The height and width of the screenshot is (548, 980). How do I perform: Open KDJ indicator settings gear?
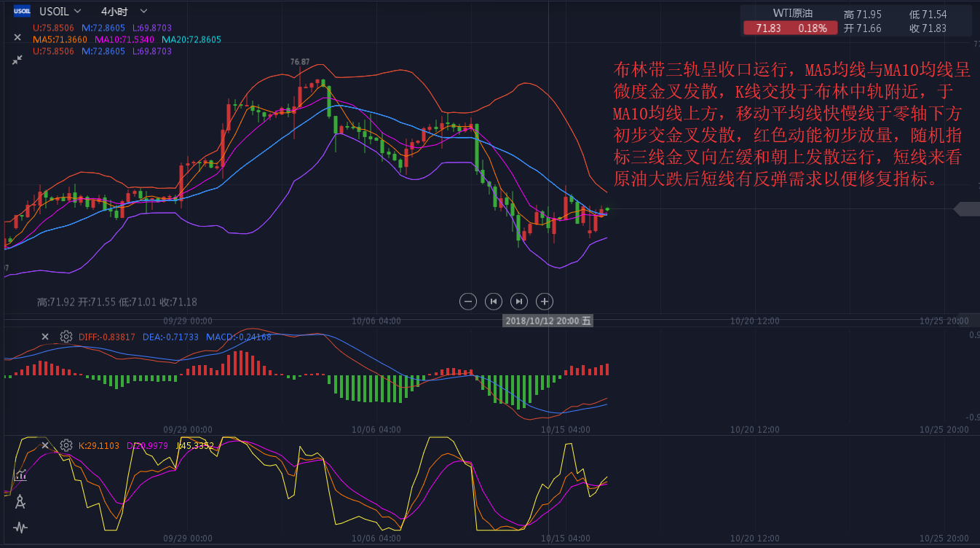66,445
